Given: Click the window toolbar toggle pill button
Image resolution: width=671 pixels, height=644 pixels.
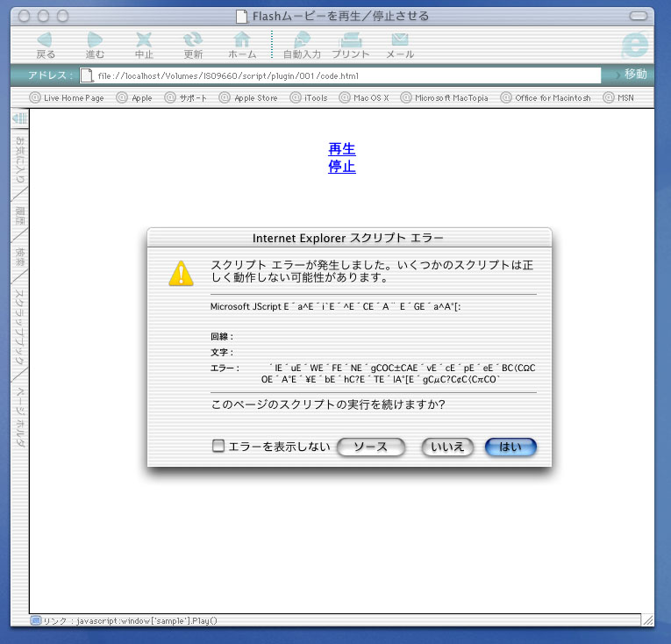Looking at the screenshot, I should [x=639, y=16].
